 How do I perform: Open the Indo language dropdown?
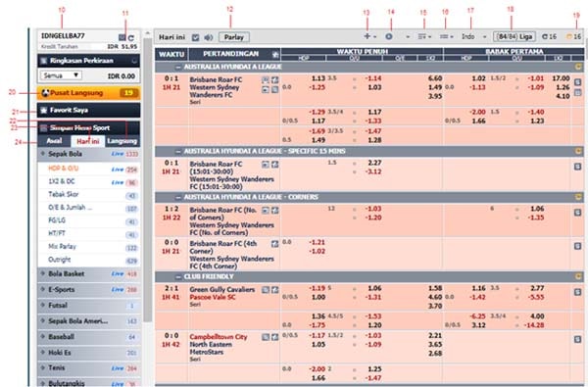click(473, 36)
